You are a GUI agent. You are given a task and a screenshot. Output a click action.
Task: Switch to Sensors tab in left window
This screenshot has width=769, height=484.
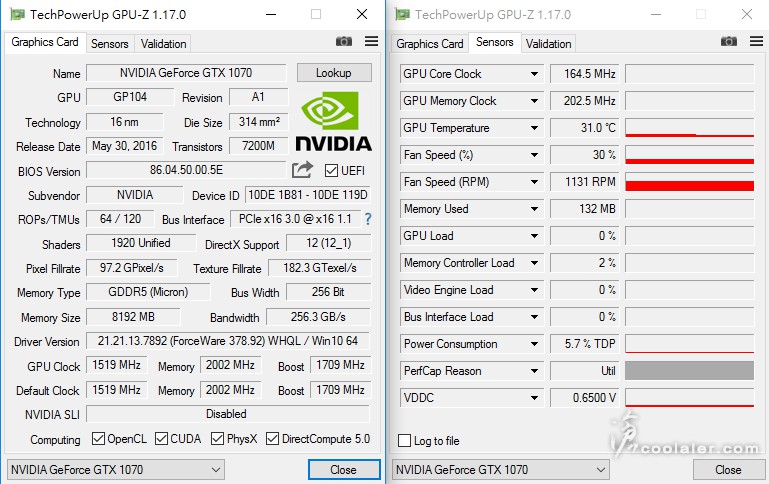tap(110, 44)
